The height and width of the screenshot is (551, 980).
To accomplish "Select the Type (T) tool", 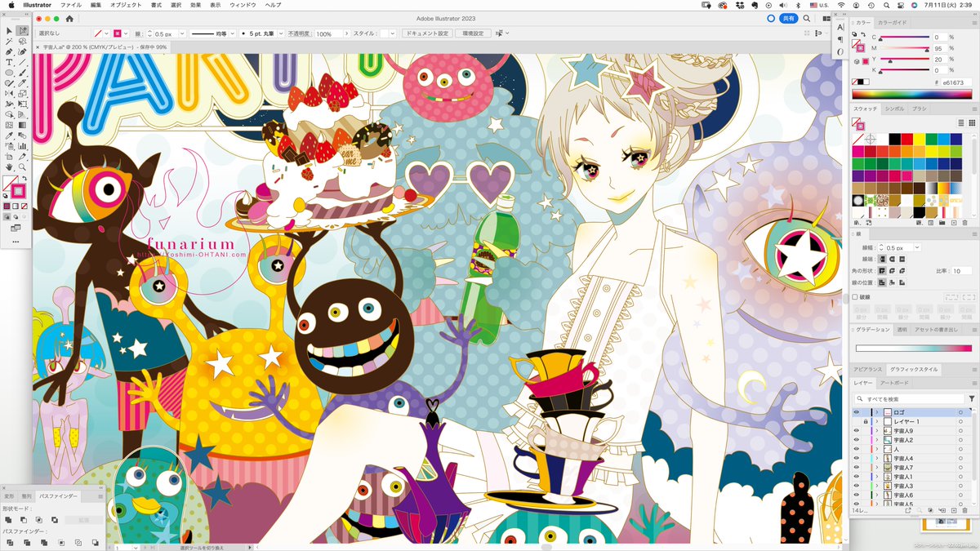I will [x=9, y=62].
